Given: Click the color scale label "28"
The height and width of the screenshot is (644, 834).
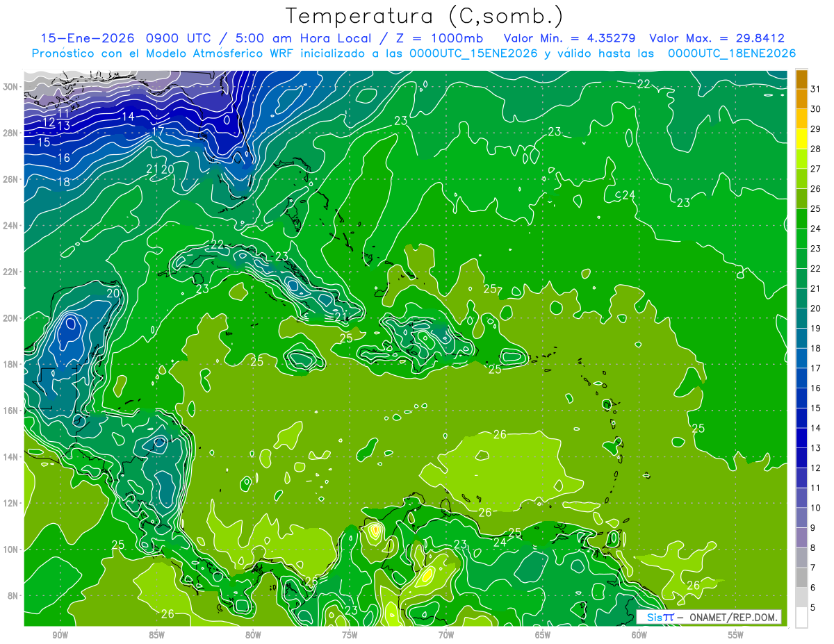Looking at the screenshot, I should tap(816, 149).
